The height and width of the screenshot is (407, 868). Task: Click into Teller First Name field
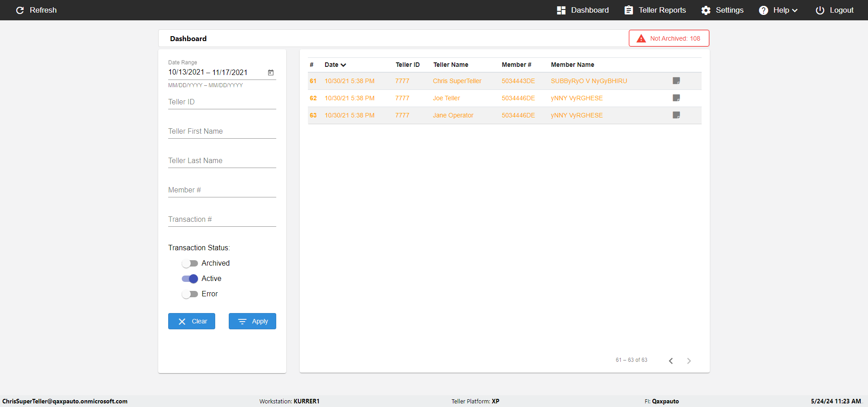222,131
